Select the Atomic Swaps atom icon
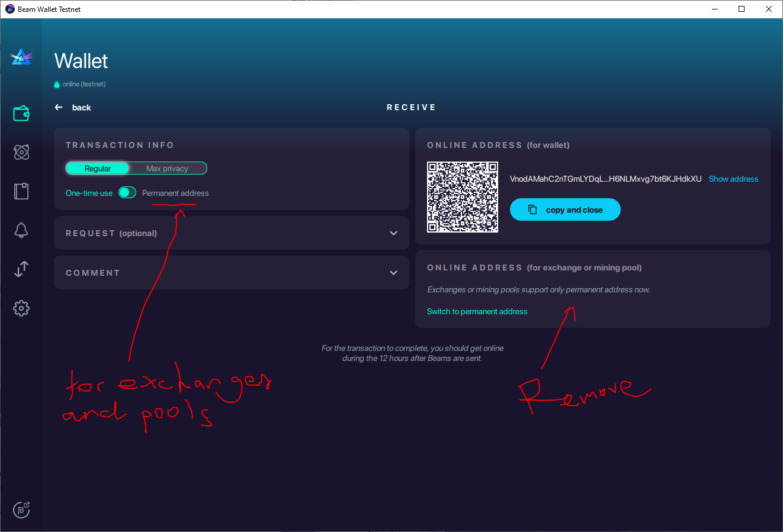783x532 pixels. coord(21,152)
